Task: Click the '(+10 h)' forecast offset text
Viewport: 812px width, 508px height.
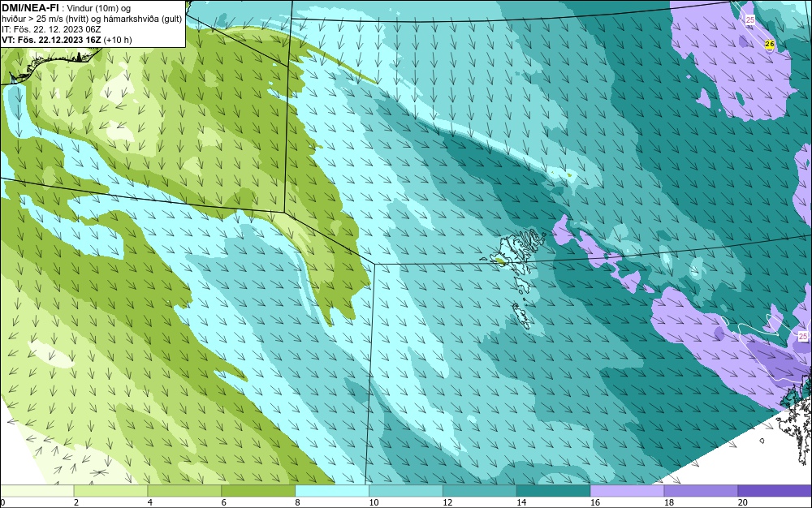Action: click(x=118, y=40)
